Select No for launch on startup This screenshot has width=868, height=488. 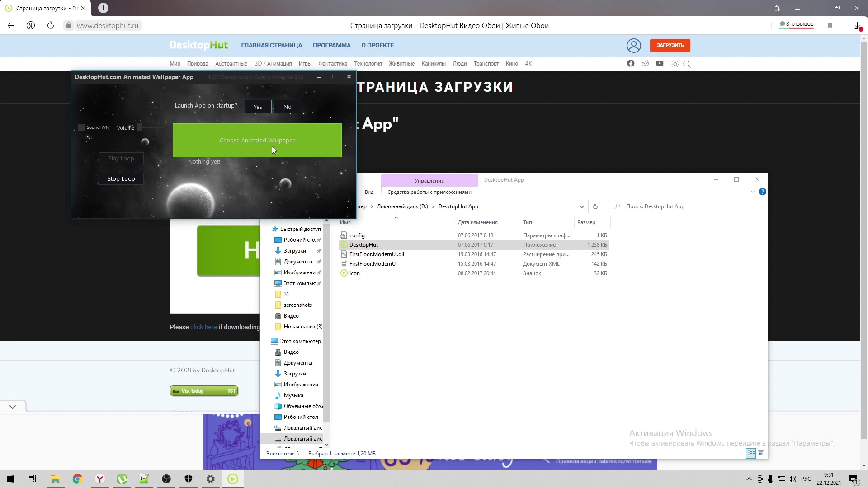click(287, 107)
